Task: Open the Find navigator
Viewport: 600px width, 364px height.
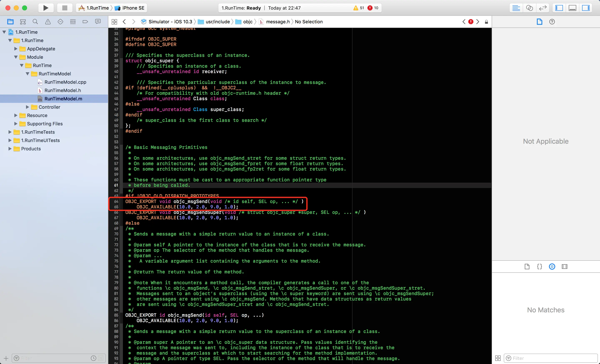Action: 35,22
